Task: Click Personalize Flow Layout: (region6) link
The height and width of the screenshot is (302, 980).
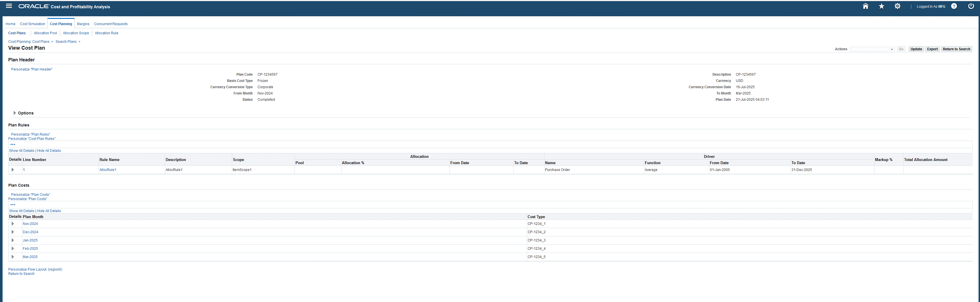Action: 35,270
